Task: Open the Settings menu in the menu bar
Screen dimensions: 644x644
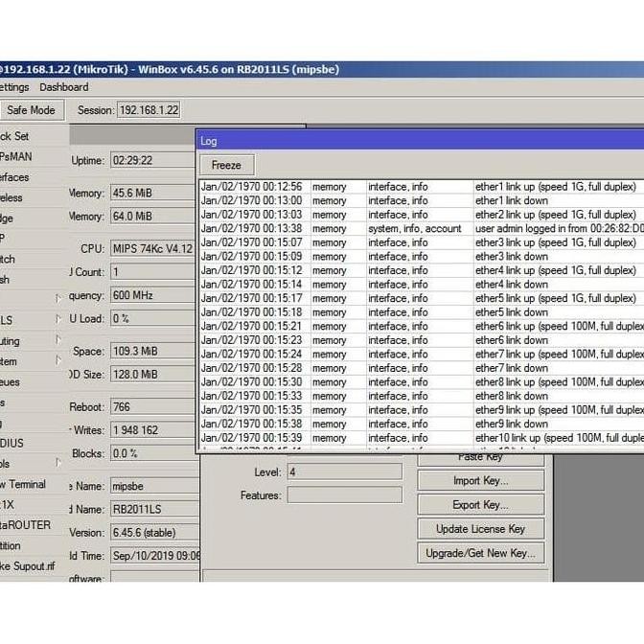Action: [x=14, y=87]
